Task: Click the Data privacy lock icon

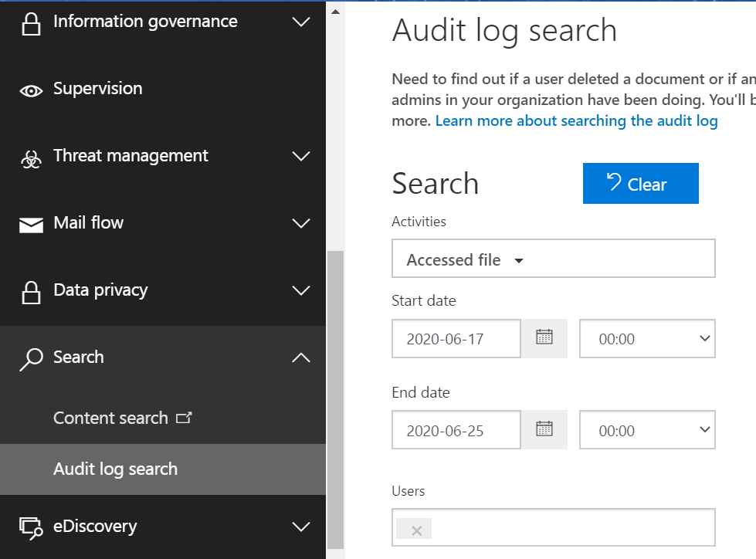Action: coord(31,293)
